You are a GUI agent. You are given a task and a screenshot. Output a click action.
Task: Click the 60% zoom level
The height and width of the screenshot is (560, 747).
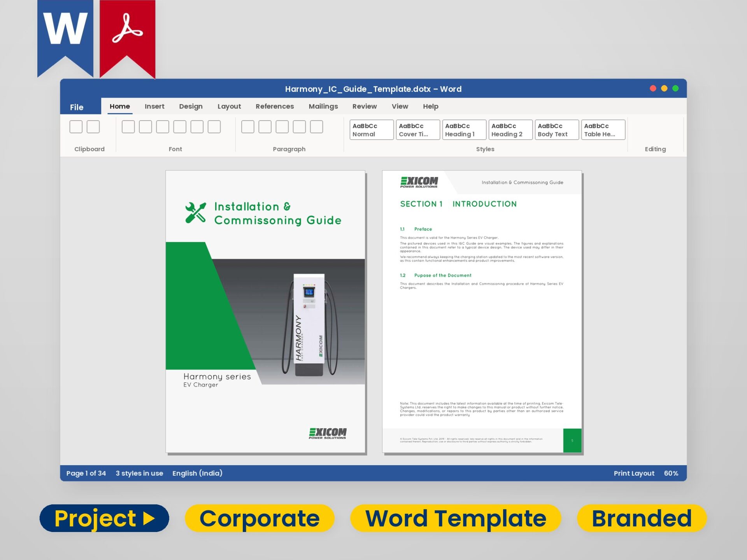click(671, 473)
